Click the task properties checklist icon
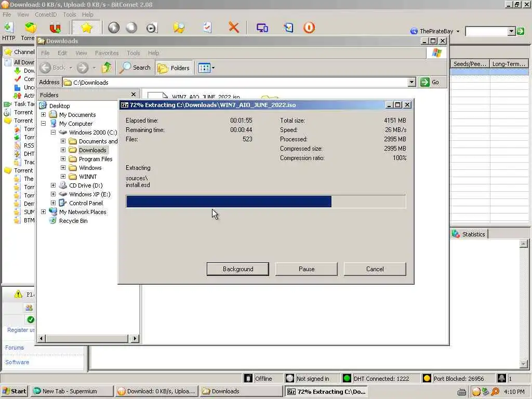This screenshot has height=399, width=532. [x=207, y=28]
